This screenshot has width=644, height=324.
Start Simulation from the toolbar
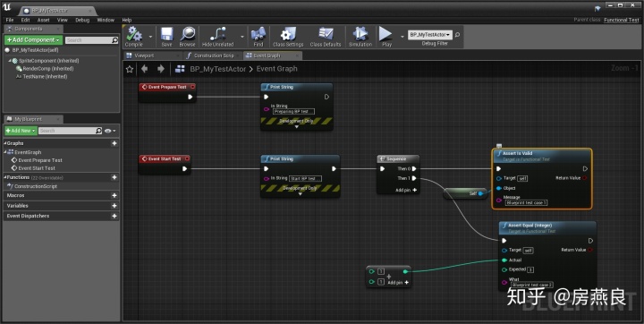pos(360,34)
